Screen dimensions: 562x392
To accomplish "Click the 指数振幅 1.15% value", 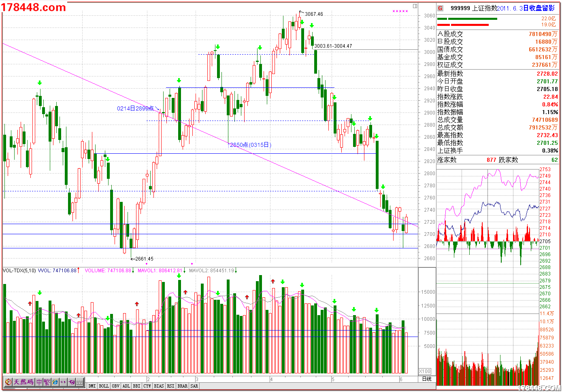I will [x=550, y=112].
